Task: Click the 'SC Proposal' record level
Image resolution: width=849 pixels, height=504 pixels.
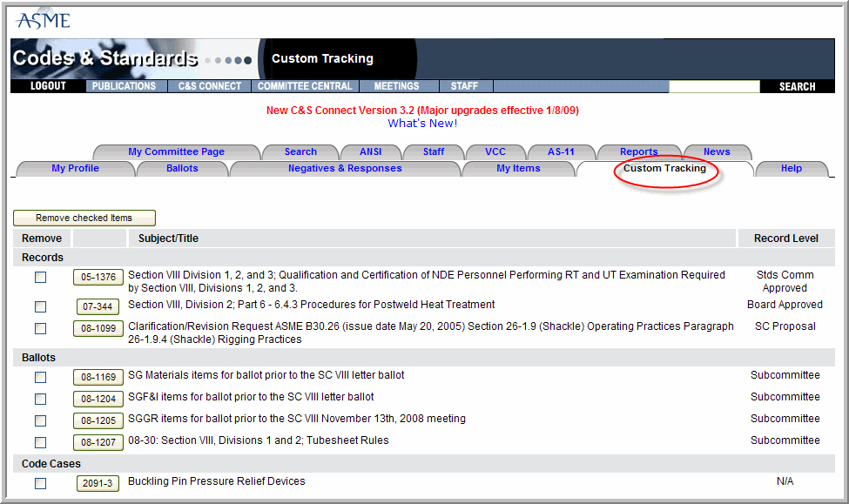Action: [x=785, y=326]
